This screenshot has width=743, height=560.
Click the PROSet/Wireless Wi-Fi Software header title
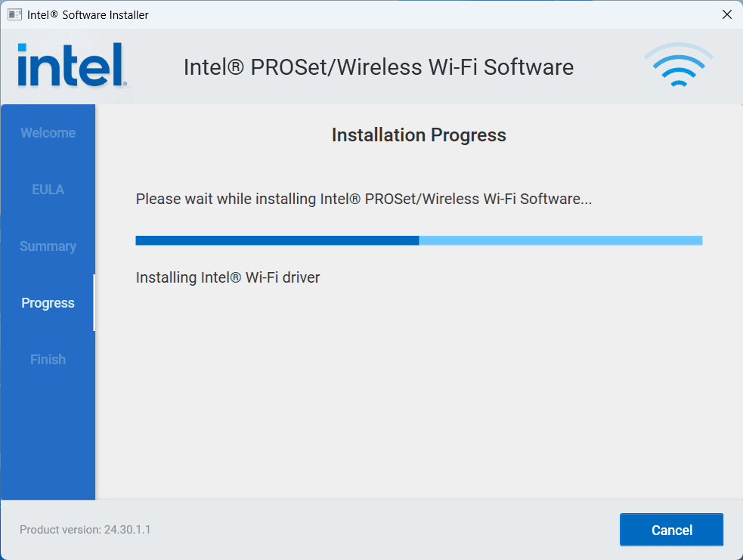click(378, 67)
